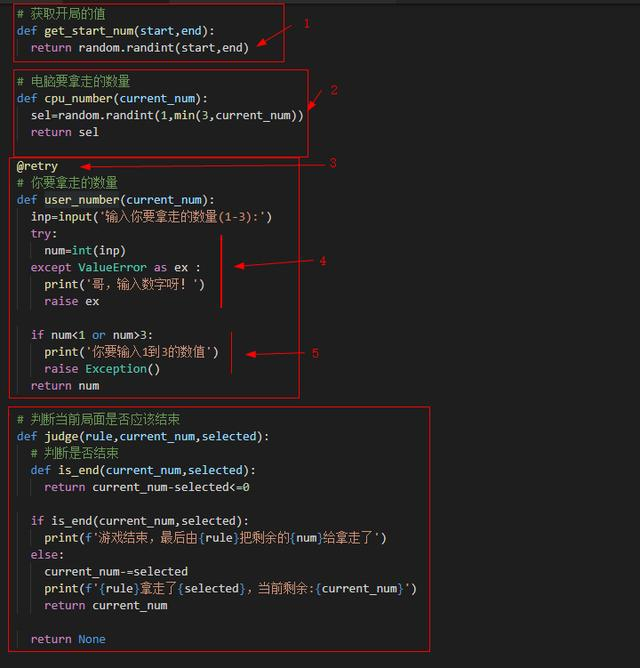Screen dimensions: 640x668
Task: Click the 'return current_num-selected<=0' line
Action: coord(147,487)
